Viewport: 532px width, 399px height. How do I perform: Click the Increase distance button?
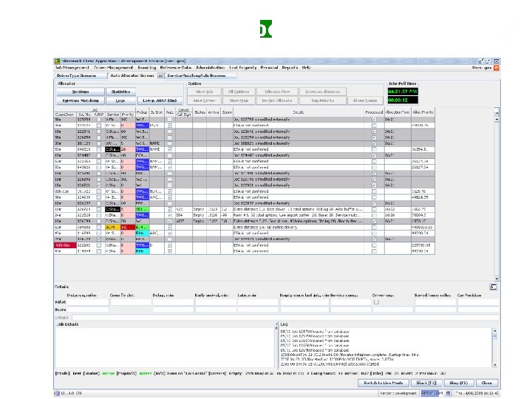click(x=323, y=92)
